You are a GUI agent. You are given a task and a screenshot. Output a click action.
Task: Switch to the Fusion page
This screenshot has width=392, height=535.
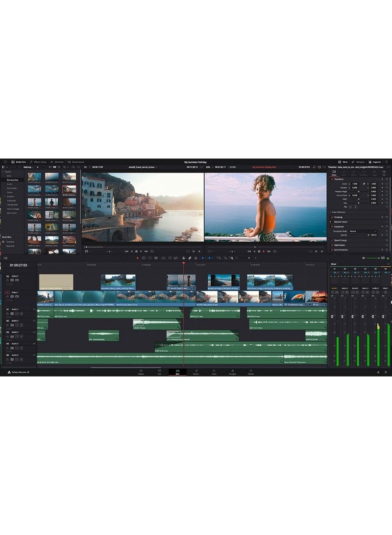196,372
